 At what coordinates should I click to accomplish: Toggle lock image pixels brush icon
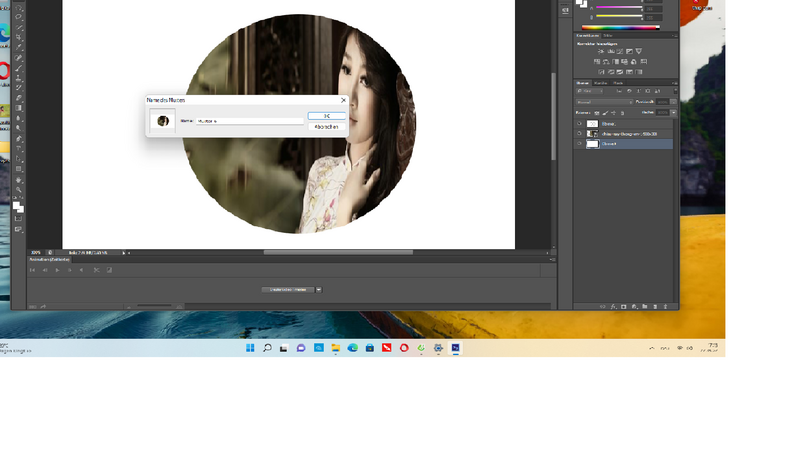[x=606, y=113]
